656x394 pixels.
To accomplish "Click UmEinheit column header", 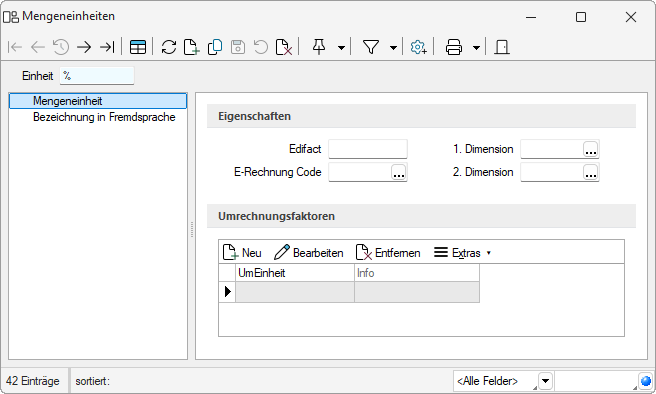I will pos(295,273).
